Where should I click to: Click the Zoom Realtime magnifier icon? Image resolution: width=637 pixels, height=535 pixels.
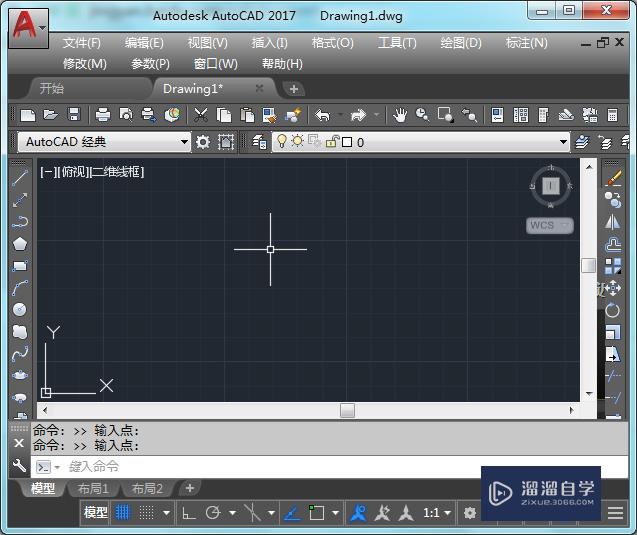(x=422, y=115)
